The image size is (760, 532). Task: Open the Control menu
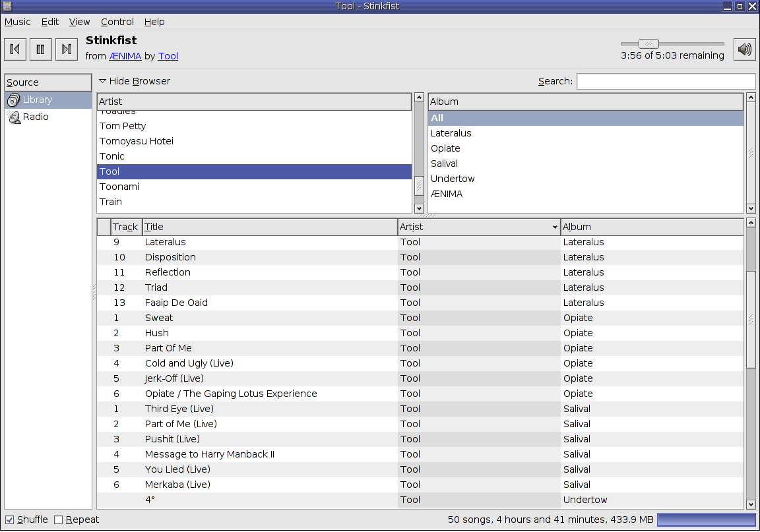click(x=117, y=22)
